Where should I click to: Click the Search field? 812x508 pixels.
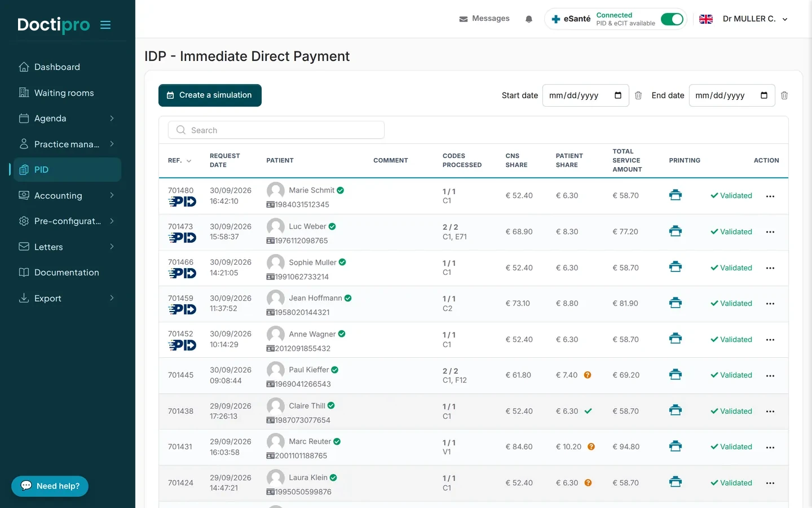pyautogui.click(x=276, y=130)
